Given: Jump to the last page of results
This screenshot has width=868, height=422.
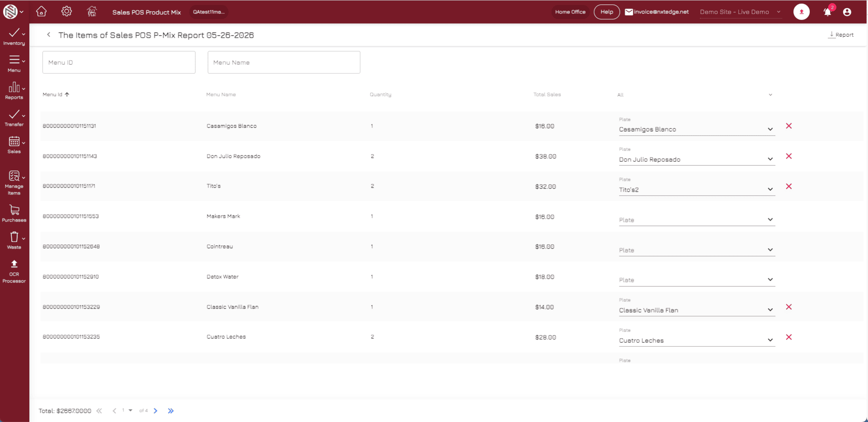Looking at the screenshot, I should [x=170, y=411].
